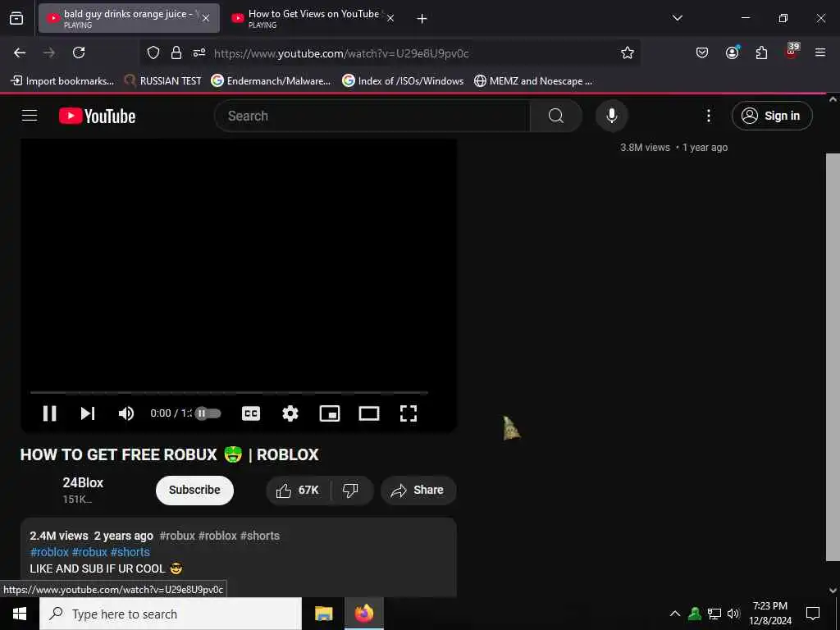
Task: Pause the video with the pause button
Action: 50,413
